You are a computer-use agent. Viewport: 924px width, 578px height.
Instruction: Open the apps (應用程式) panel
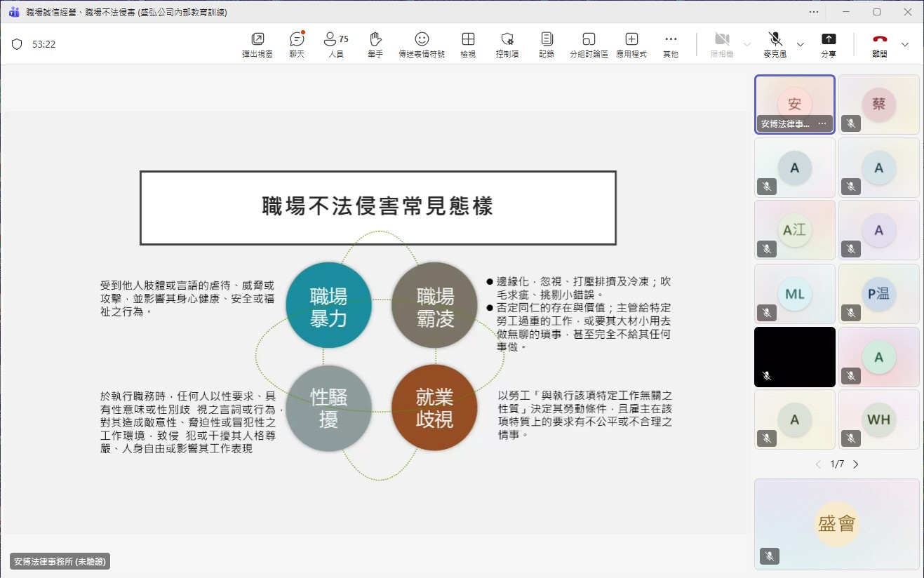pos(631,44)
